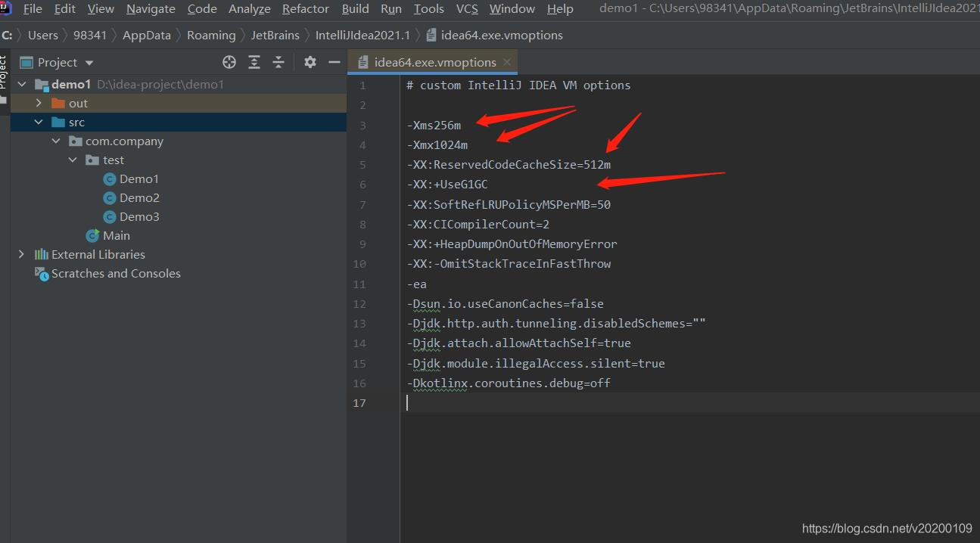Open the VCS menu

(467, 9)
